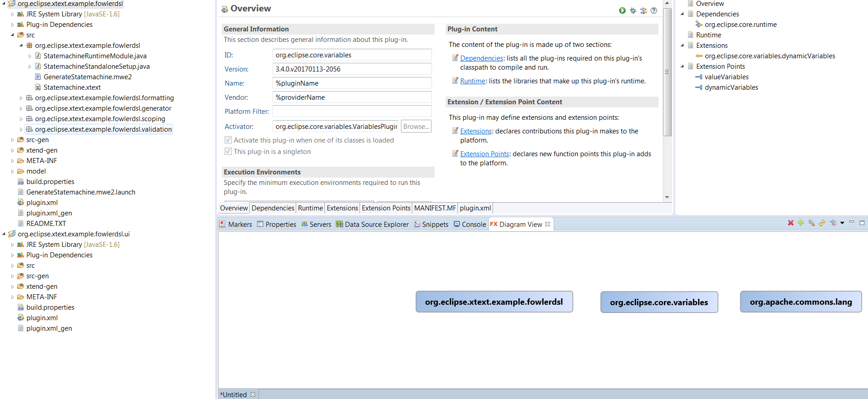Image resolution: width=868 pixels, height=399 pixels.
Task: Follow the Extensions link
Action: (x=476, y=131)
